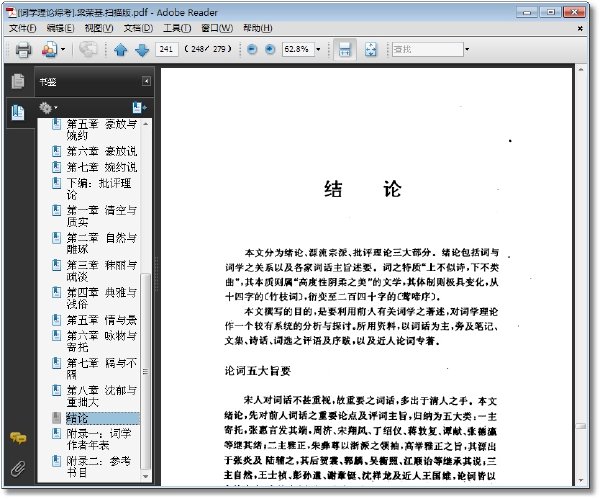Screen dimensions: 600x499
Task: Go to previous page with up arrow
Action: tap(121, 49)
